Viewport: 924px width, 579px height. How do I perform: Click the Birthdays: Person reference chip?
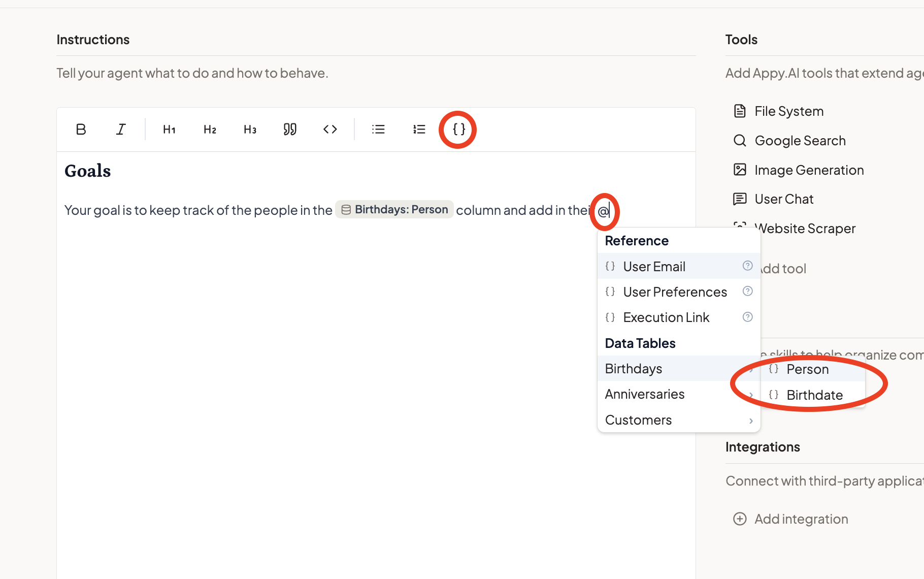[394, 209]
